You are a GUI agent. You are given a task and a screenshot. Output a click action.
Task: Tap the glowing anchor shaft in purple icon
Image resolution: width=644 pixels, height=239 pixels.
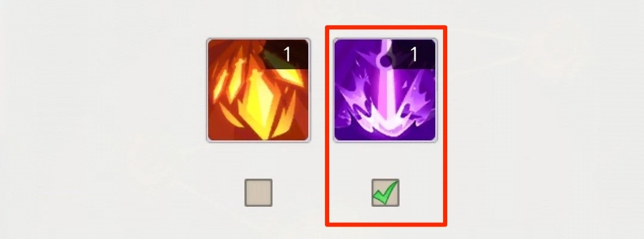click(x=385, y=94)
